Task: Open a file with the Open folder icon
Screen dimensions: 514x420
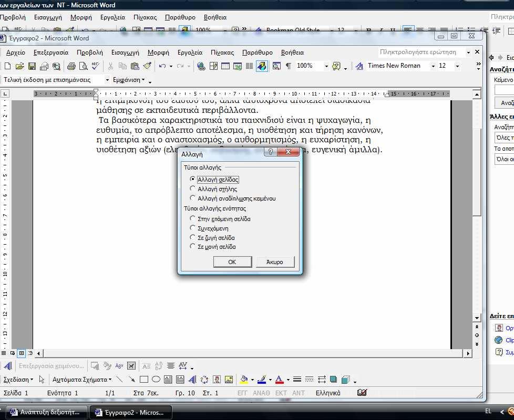Action: [x=19, y=66]
